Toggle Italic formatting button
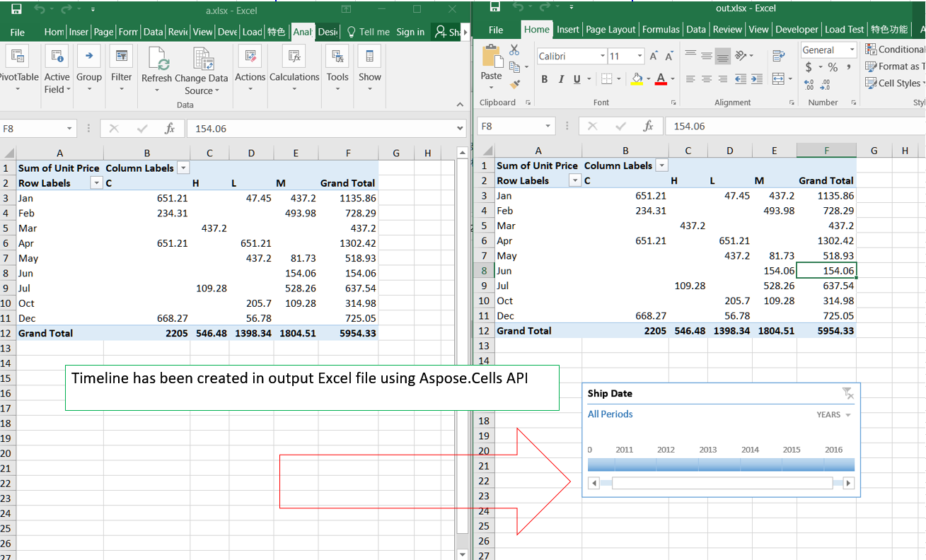926x560 pixels. pos(561,79)
